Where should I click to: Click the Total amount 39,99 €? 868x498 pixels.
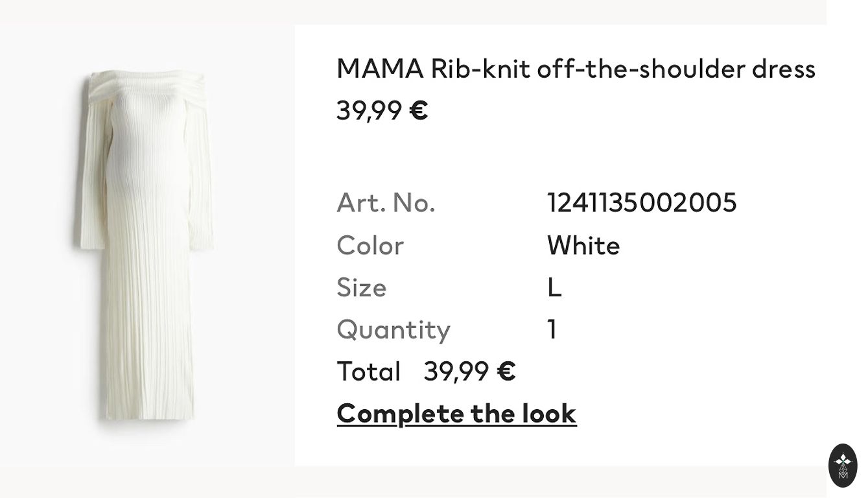[x=469, y=372]
